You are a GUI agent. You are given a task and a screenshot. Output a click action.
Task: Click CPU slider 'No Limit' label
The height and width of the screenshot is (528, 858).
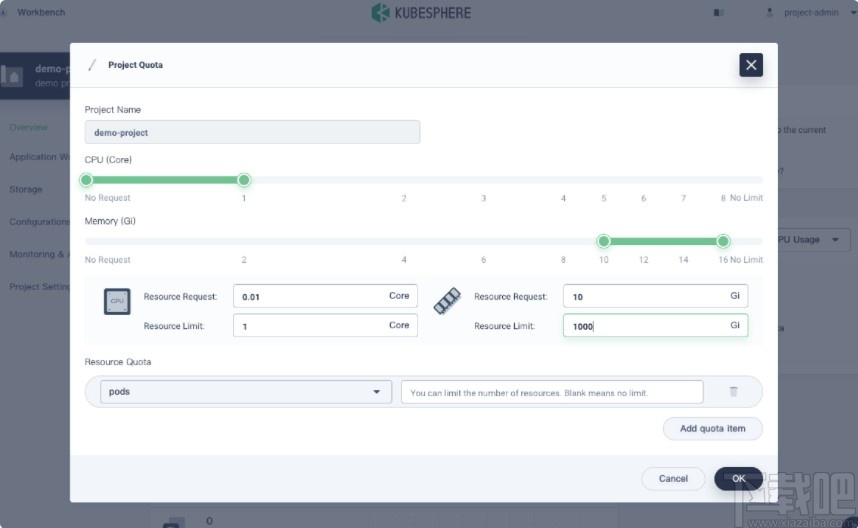746,198
